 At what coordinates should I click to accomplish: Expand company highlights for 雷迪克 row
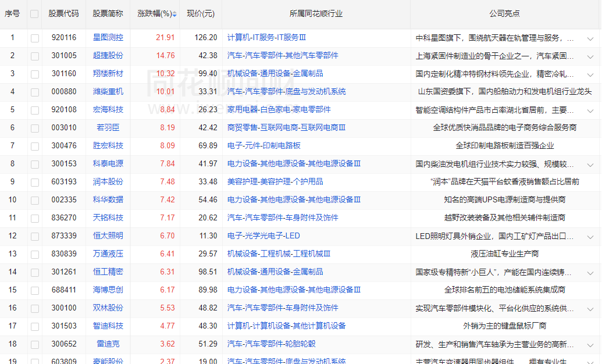click(590, 345)
